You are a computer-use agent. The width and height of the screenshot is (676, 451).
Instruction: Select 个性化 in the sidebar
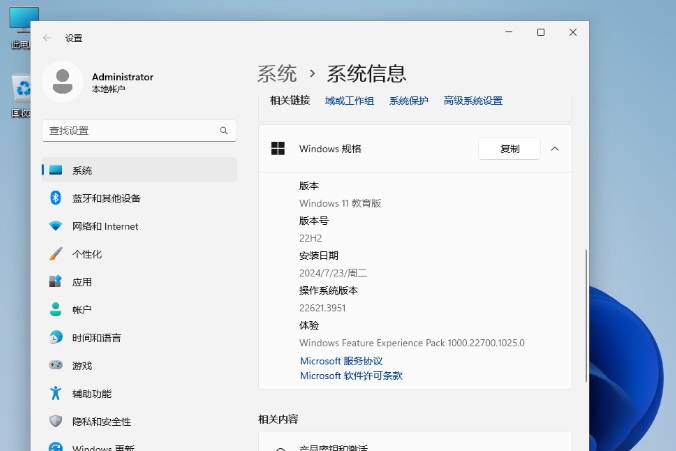(x=86, y=254)
